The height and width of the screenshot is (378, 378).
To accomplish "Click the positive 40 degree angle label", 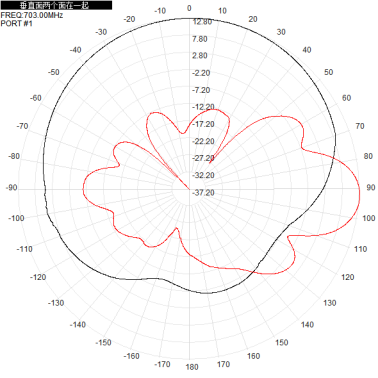I will coord(307,50).
